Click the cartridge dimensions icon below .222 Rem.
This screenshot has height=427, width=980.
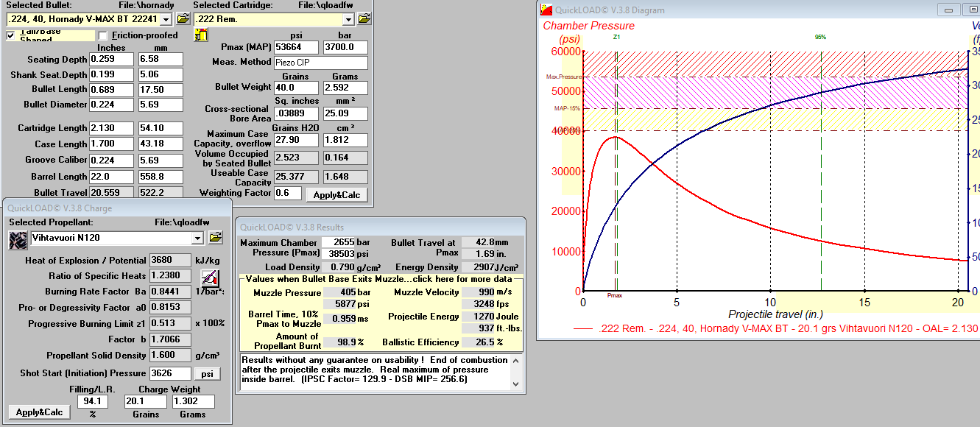point(201,35)
